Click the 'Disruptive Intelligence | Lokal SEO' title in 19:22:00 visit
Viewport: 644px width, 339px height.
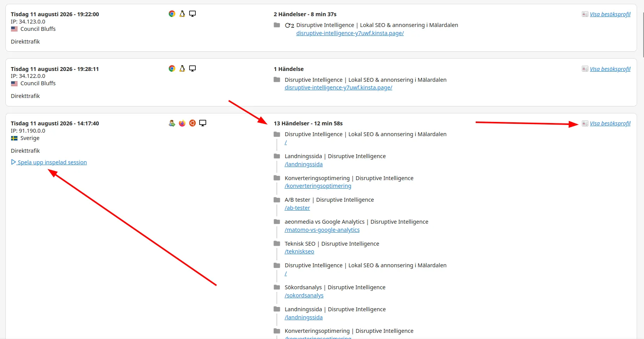pyautogui.click(x=377, y=25)
